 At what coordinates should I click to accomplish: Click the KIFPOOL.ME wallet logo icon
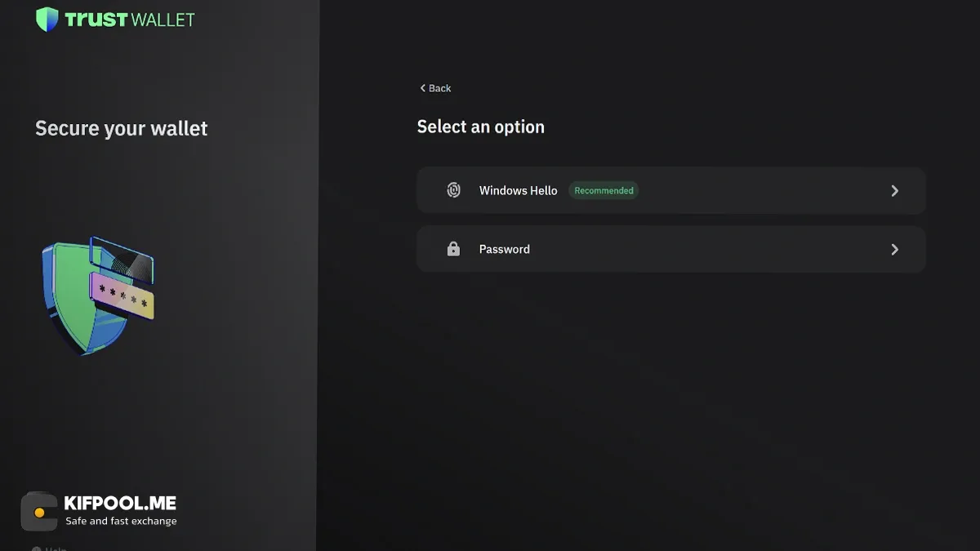[x=39, y=512]
